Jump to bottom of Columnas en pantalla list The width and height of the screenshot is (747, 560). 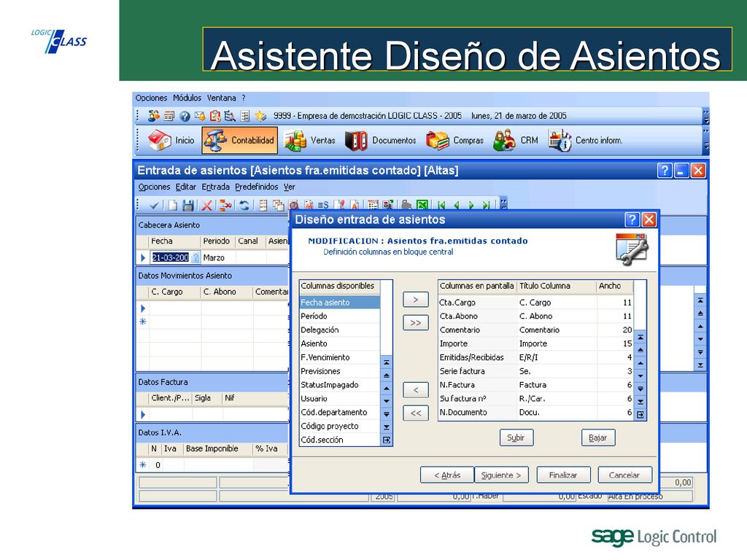pyautogui.click(x=640, y=402)
